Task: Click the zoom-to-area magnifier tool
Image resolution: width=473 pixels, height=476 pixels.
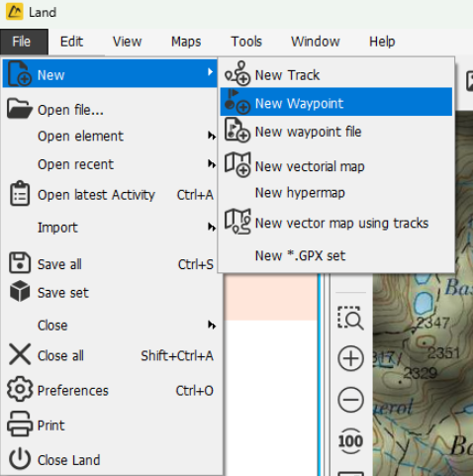Action: click(350, 318)
